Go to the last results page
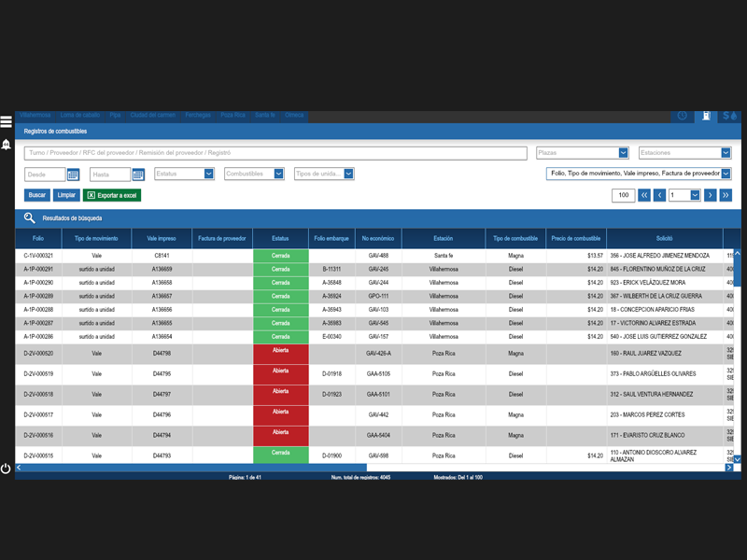 [x=726, y=195]
